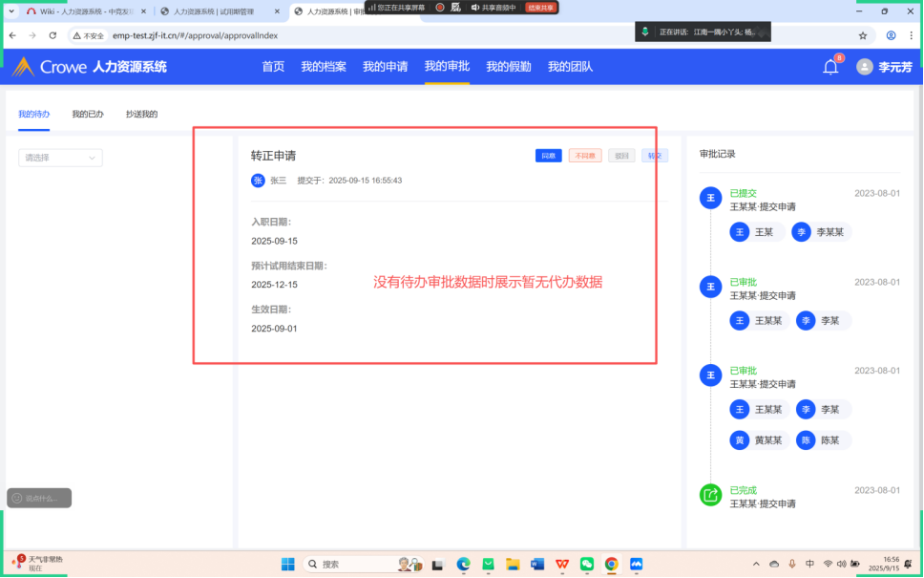
Task: Switch to the 抄送我的 tab
Action: click(141, 114)
